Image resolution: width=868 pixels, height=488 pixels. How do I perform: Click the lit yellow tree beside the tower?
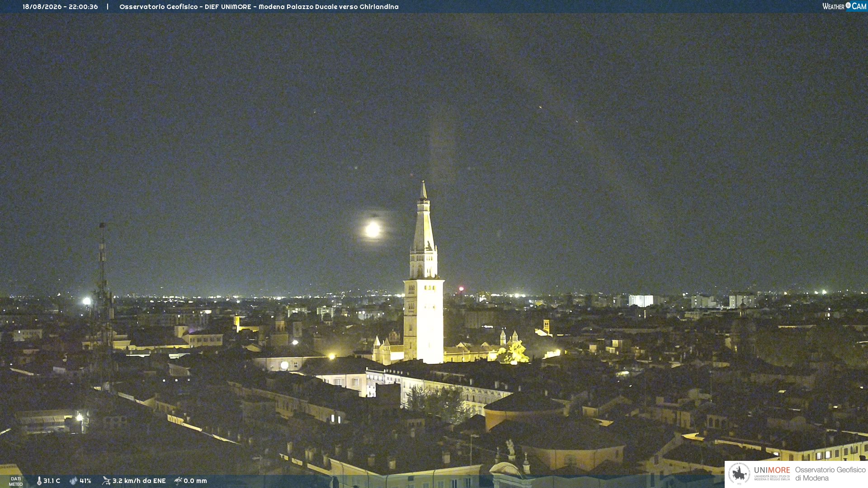[x=514, y=352]
